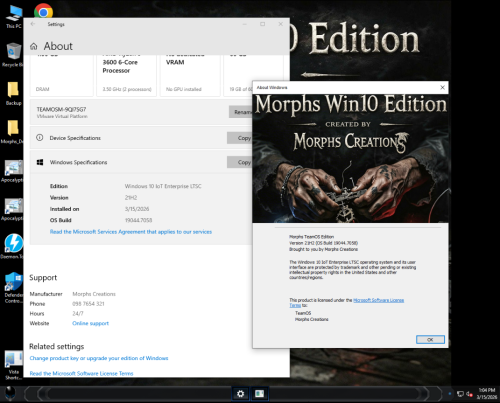Open the This PC desktop icon
500x403 pixels.
pos(14,17)
